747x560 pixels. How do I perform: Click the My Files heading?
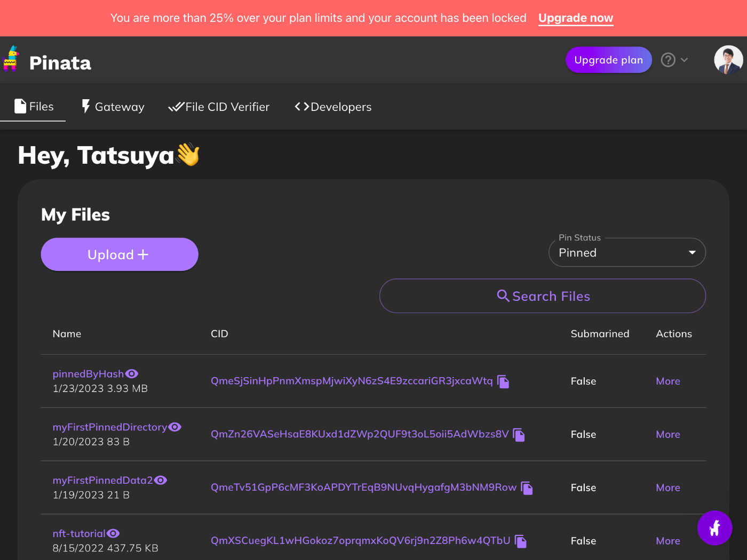point(76,215)
